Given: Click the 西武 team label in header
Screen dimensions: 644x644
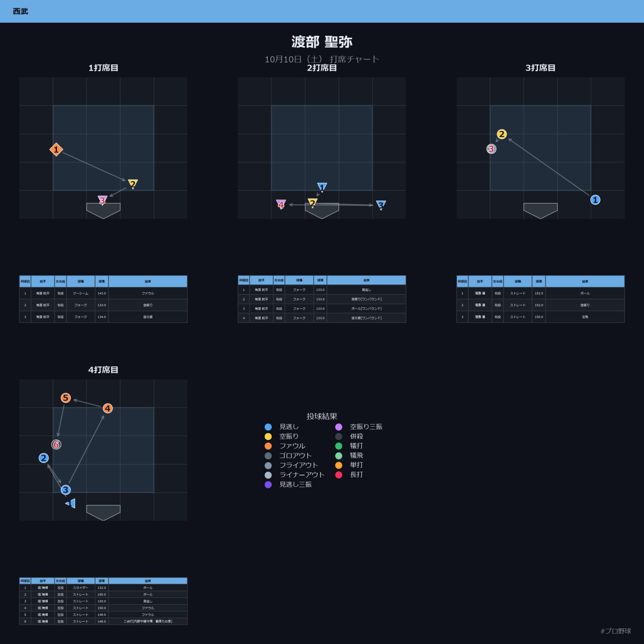Looking at the screenshot, I should (x=20, y=11).
